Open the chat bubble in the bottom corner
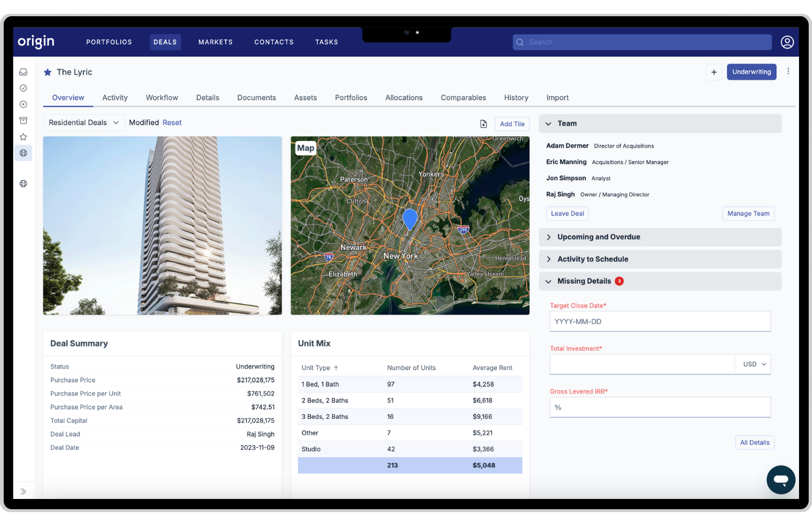The width and height of the screenshot is (812, 526). (x=781, y=479)
